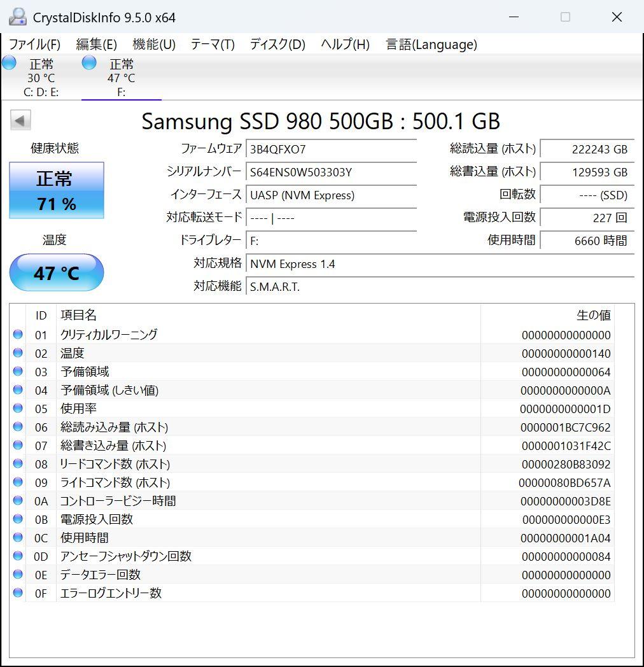Click status dot for ライトコマンド数 row

(x=18, y=482)
